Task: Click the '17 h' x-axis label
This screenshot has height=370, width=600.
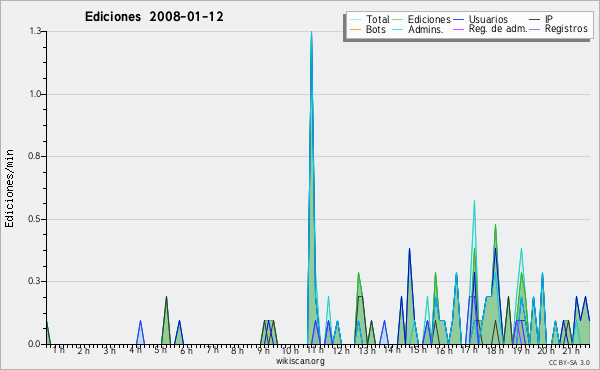Action: tap(470, 350)
